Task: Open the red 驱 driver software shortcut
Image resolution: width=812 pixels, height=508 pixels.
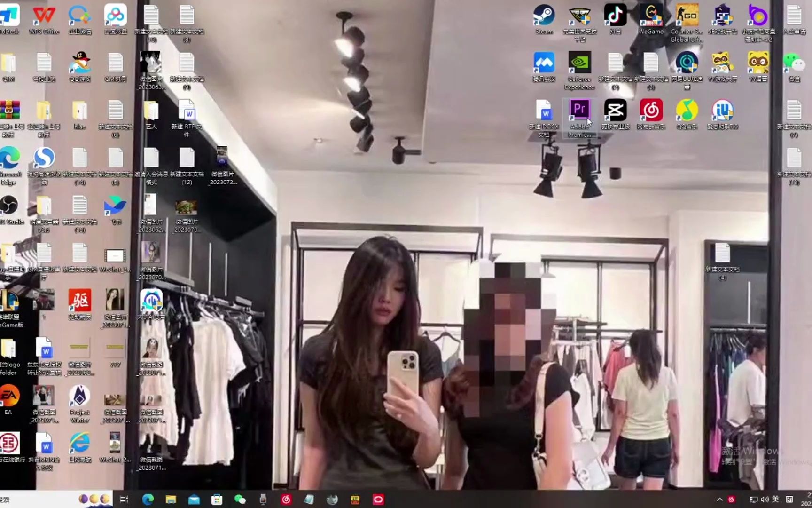Action: 79,305
